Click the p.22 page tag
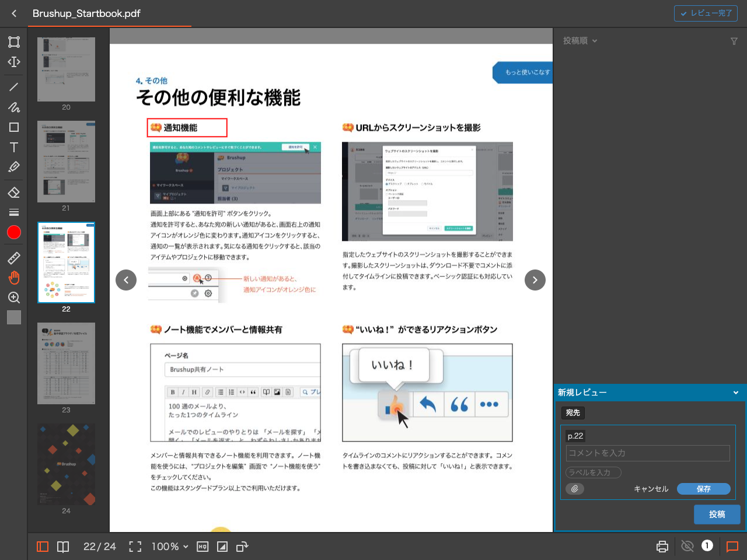Screen dimensions: 747x560 click(x=575, y=436)
